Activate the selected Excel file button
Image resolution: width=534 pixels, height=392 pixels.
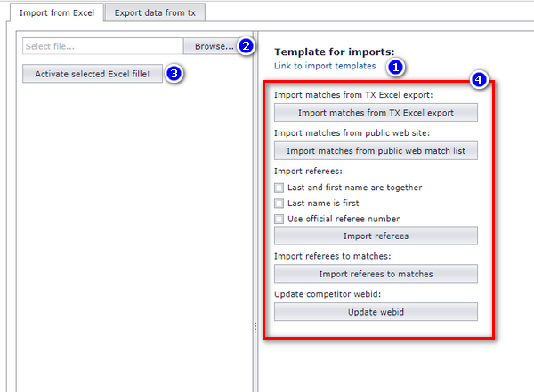pos(93,74)
